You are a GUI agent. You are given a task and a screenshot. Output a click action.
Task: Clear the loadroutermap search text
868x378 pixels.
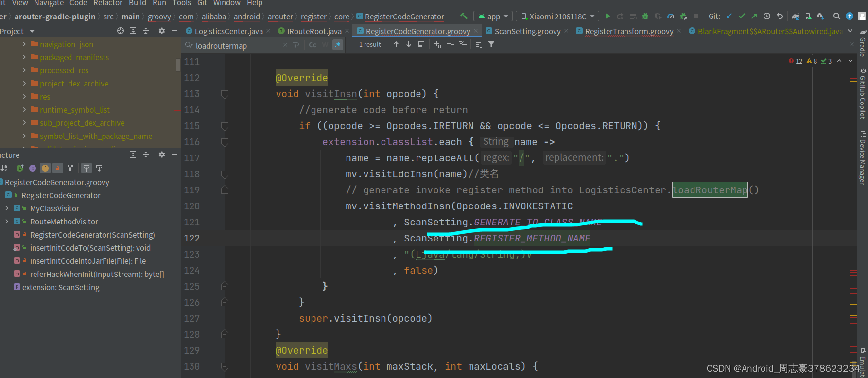coord(285,45)
